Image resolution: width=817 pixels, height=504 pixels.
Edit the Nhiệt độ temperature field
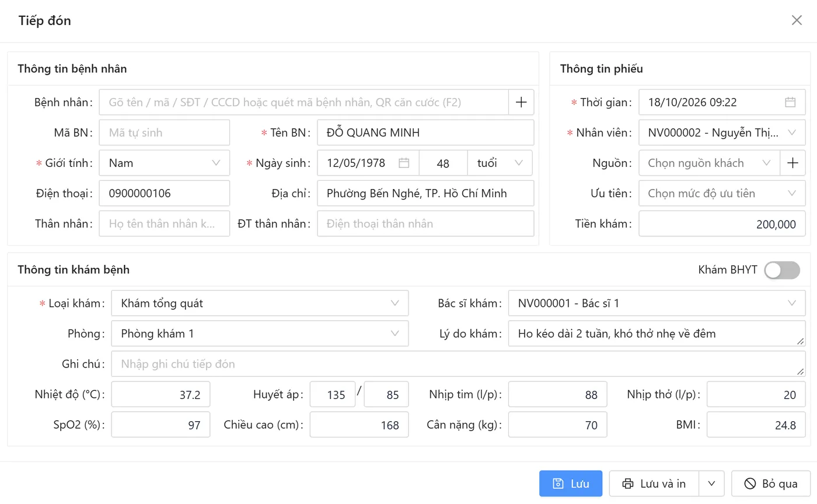[160, 394]
